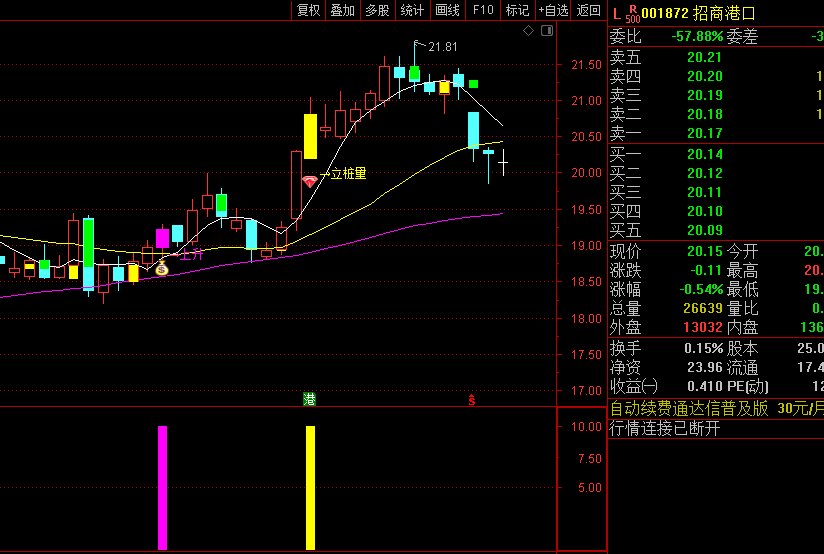Click the large yellow candlestick near 20.50
Image resolution: width=824 pixels, height=554 pixels.
point(311,136)
